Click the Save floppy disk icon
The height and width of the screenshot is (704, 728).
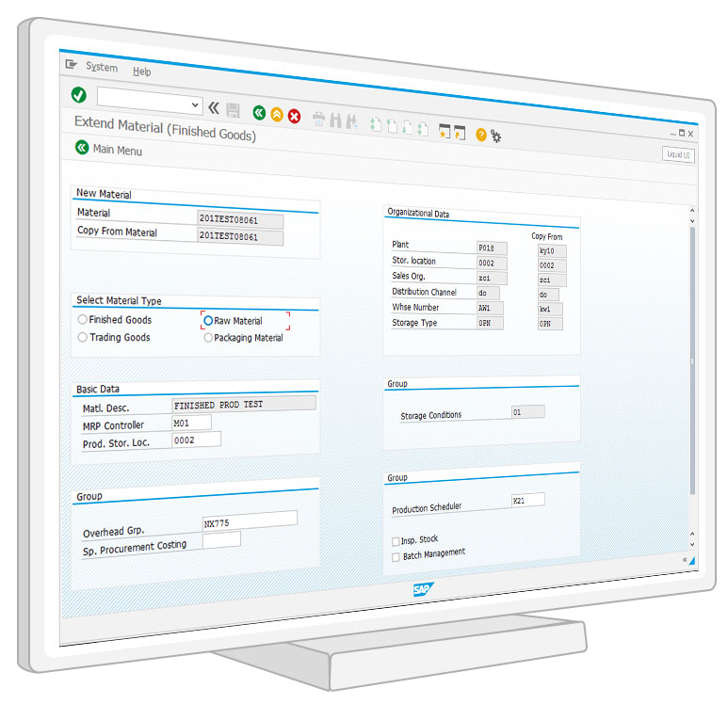click(233, 110)
